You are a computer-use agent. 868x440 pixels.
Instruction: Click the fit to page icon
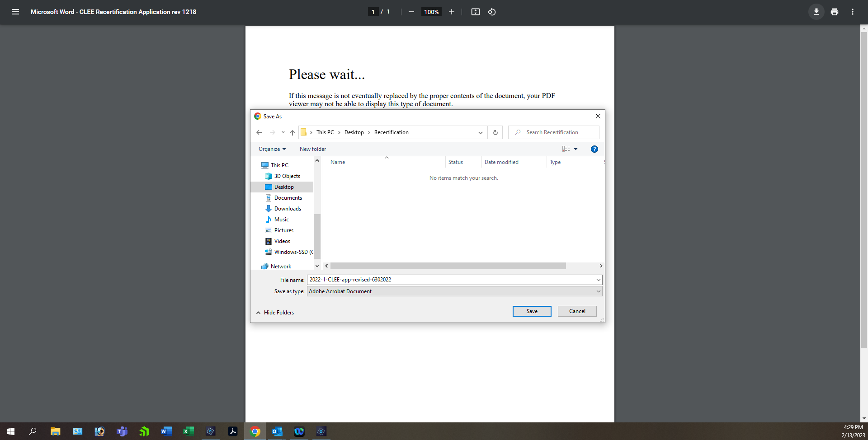click(475, 12)
